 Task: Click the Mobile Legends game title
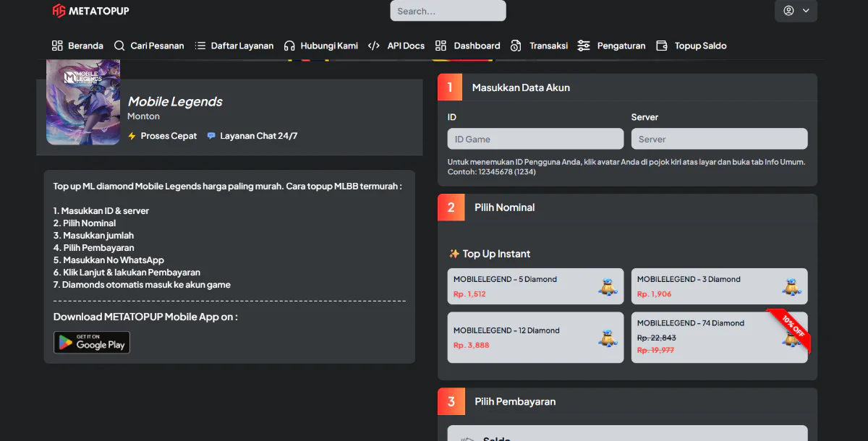175,102
